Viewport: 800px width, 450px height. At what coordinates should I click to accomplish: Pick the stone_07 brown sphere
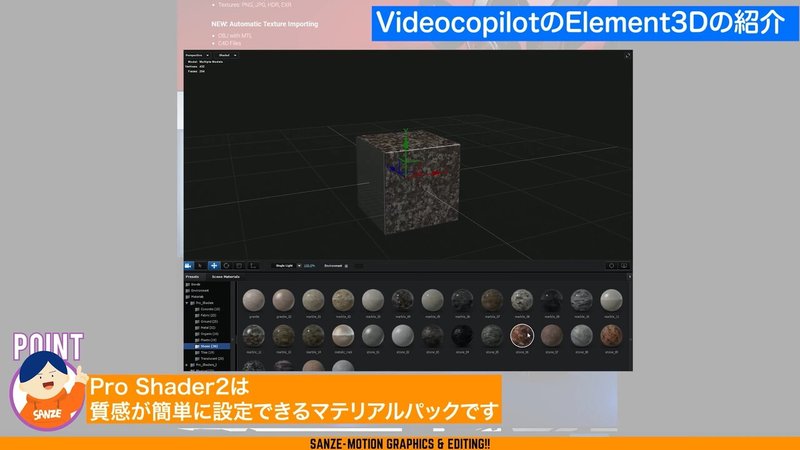(552, 336)
